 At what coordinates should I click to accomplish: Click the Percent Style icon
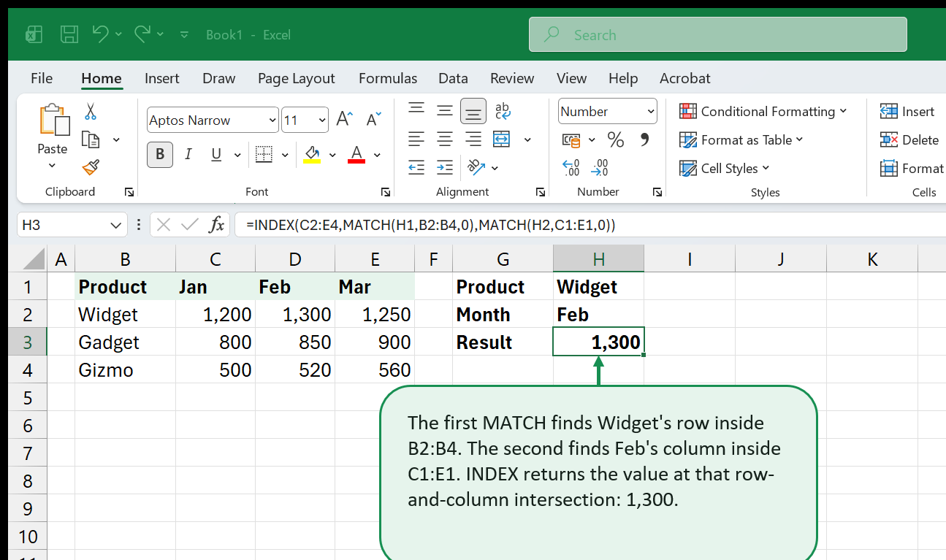[x=616, y=139]
